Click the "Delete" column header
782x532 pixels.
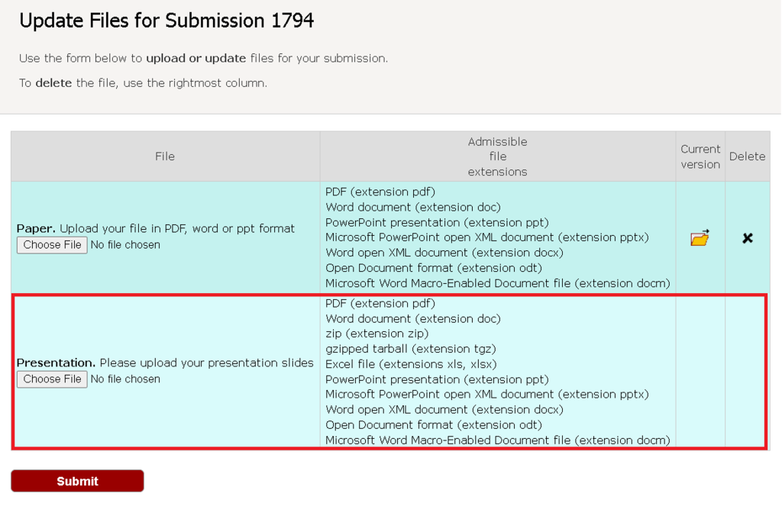[747, 156]
